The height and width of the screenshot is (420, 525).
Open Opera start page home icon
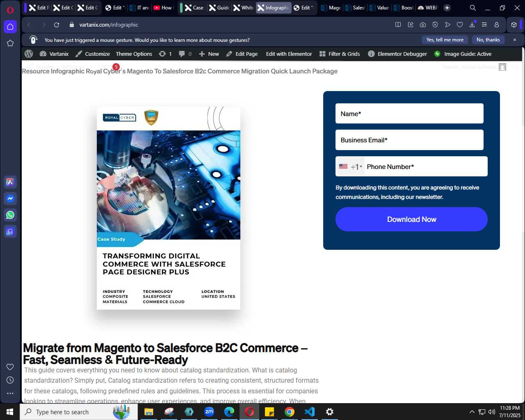pos(10,27)
